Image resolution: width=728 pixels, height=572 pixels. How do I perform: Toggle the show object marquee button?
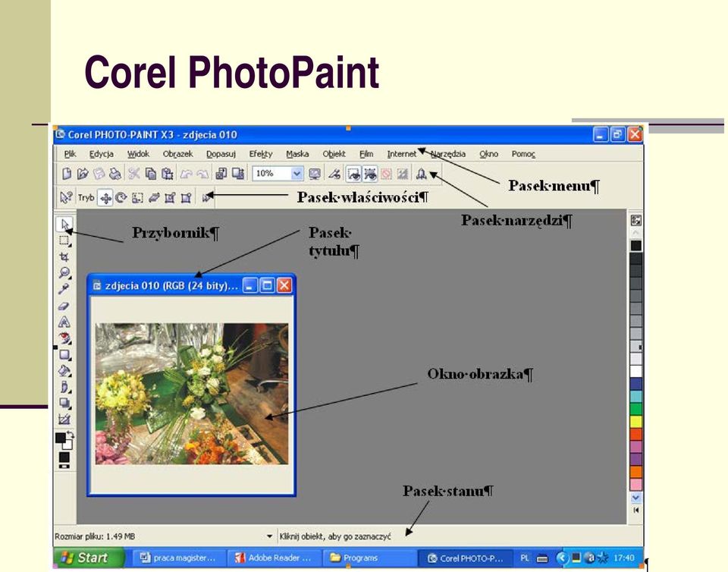pos(370,174)
